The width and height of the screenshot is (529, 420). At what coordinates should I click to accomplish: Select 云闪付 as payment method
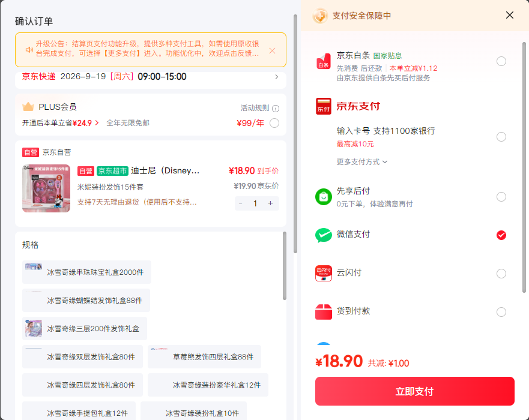click(501, 274)
